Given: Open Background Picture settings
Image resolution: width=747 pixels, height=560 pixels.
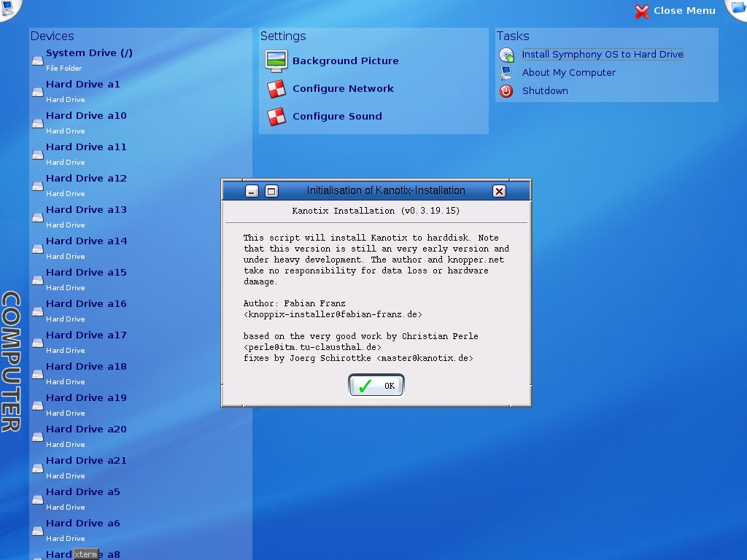Looking at the screenshot, I should pyautogui.click(x=345, y=61).
